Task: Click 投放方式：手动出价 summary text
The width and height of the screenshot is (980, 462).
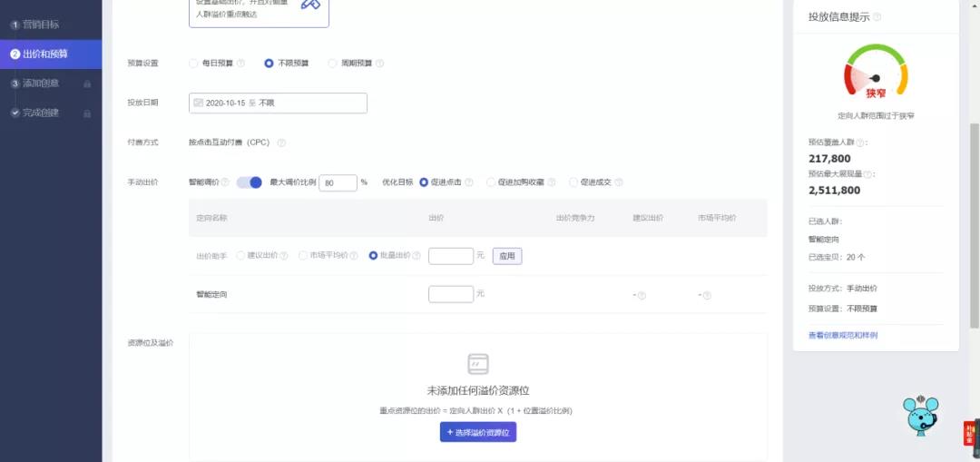Action: pyautogui.click(x=843, y=289)
